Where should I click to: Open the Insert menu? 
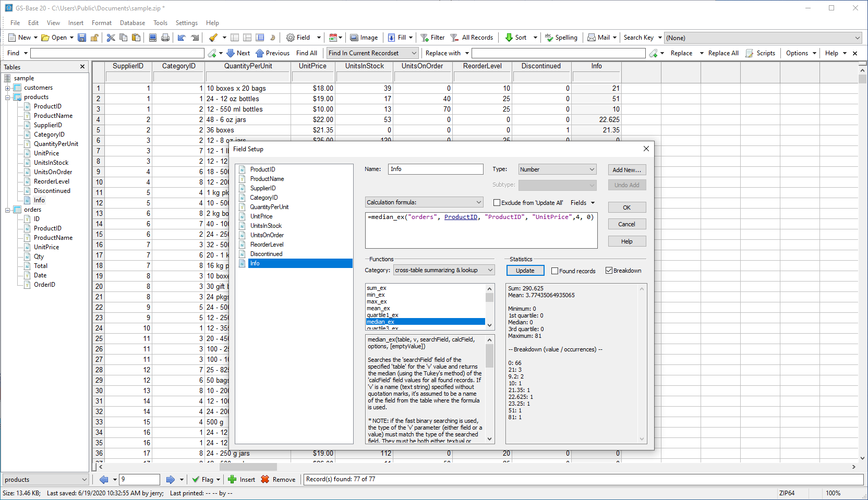pos(76,23)
